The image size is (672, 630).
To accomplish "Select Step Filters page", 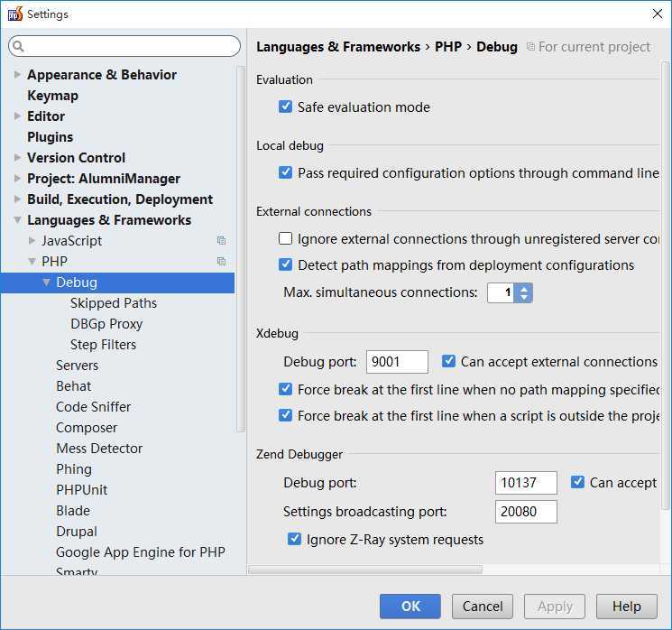I will click(104, 345).
